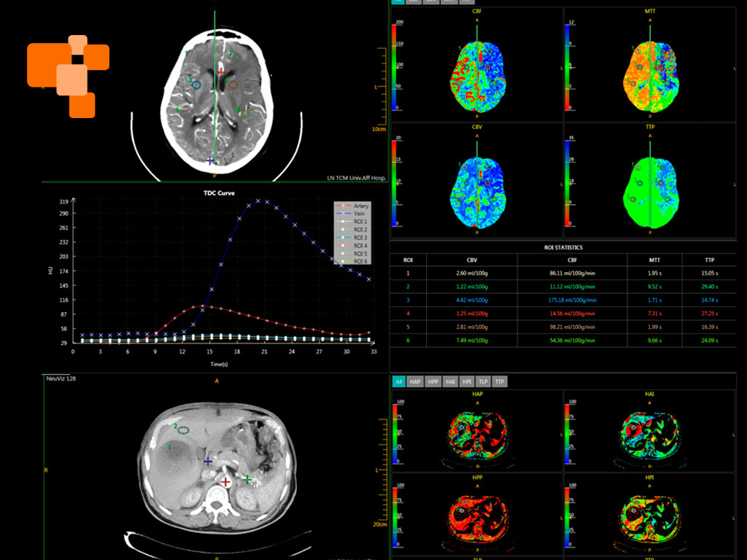This screenshot has width=747, height=560.
Task: Select the blue ROI 3 circle on brain CT
Action: pos(196,85)
